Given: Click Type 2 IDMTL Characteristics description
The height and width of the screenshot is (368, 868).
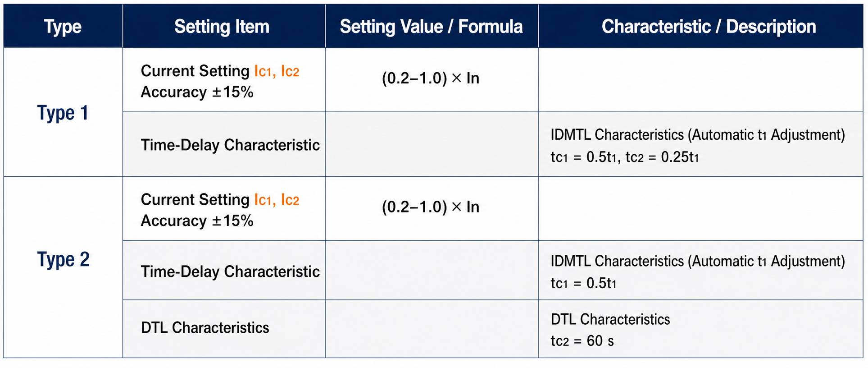Looking at the screenshot, I should tap(698, 261).
